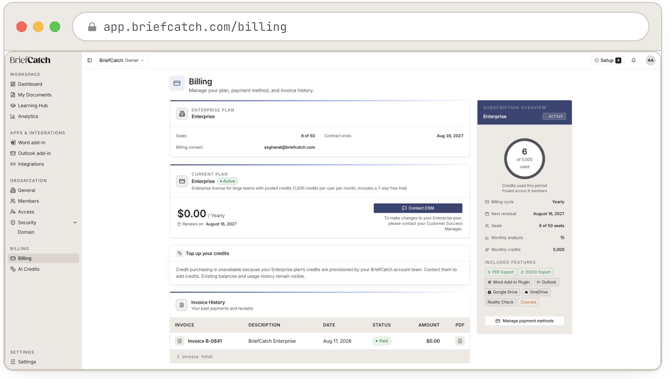
Task: Toggle the sidebar collapse icon
Action: tap(89, 60)
